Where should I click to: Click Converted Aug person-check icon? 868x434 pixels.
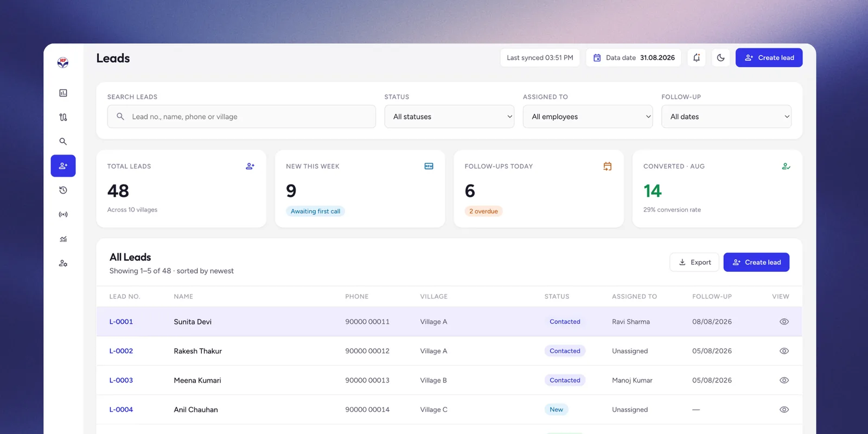786,166
